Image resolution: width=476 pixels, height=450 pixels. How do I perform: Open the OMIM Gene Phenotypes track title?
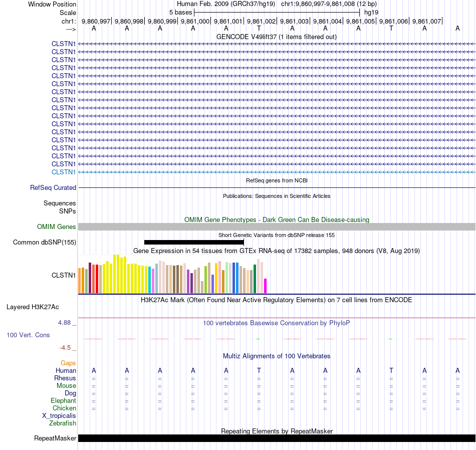[277, 219]
